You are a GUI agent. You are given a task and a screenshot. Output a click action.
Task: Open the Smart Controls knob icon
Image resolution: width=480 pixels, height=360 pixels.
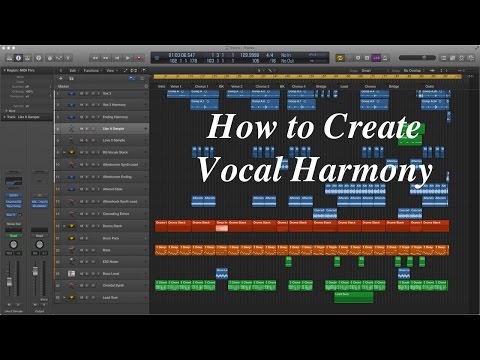tap(50, 58)
